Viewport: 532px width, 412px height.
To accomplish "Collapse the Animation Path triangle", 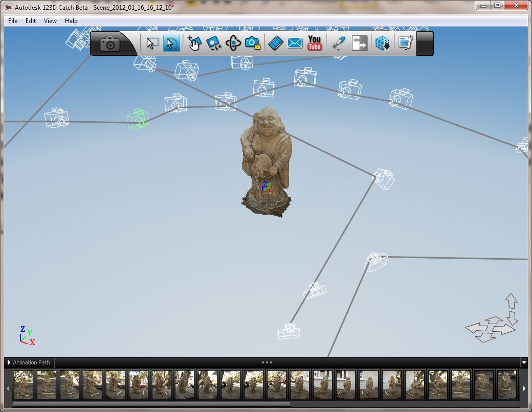I will 9,362.
